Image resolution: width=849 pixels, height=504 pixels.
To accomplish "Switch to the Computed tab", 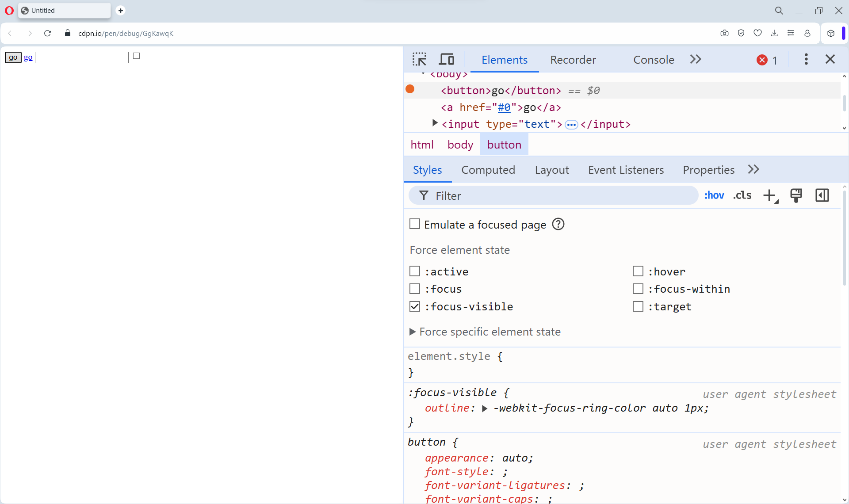I will point(488,170).
